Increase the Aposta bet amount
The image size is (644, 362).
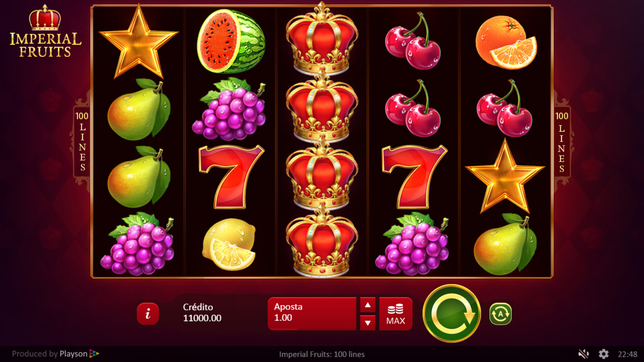[x=367, y=305]
